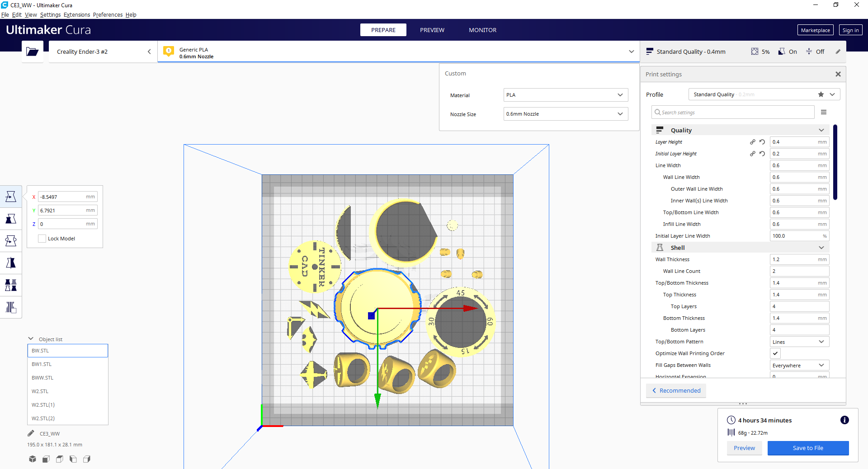Select the Rotate tool

[11, 241]
